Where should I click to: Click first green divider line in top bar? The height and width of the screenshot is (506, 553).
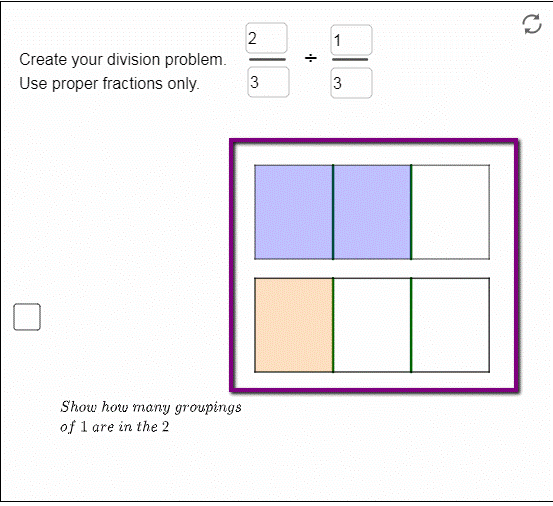pyautogui.click(x=333, y=212)
